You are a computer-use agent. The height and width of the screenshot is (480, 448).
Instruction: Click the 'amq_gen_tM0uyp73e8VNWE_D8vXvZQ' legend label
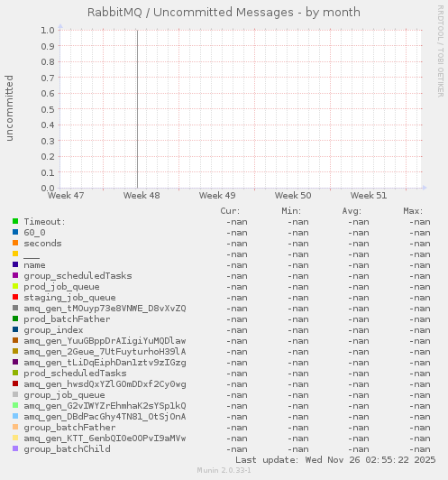click(105, 309)
